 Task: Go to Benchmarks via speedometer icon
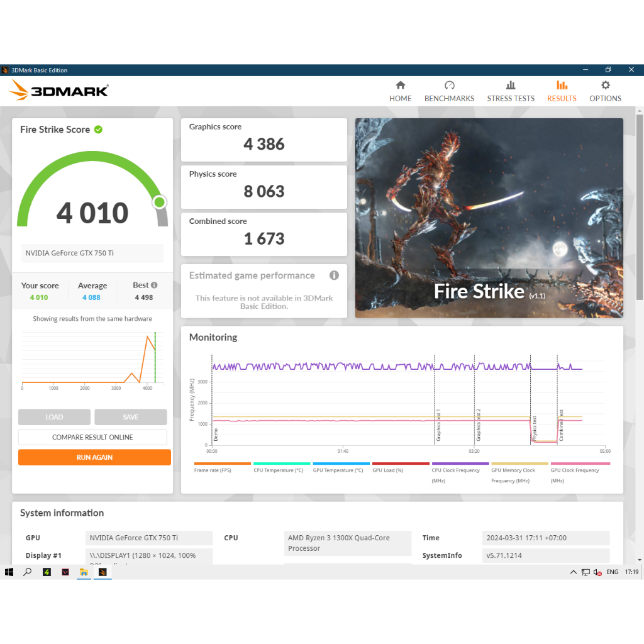(449, 86)
